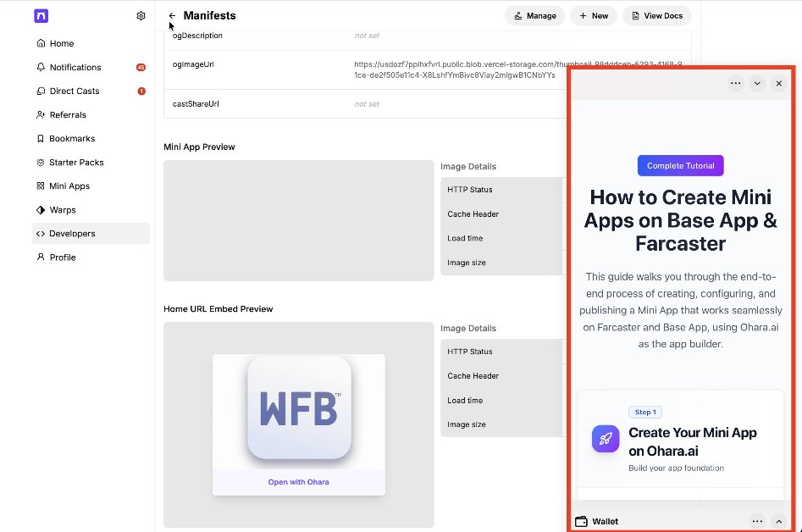Click 'Image size' under Home URL Embed
The image size is (802, 532).
[467, 424]
